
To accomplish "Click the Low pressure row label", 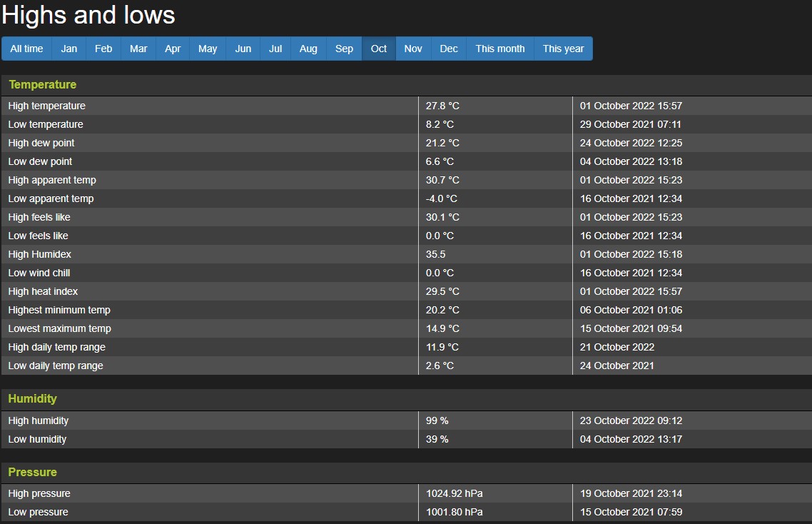I will [x=39, y=512].
